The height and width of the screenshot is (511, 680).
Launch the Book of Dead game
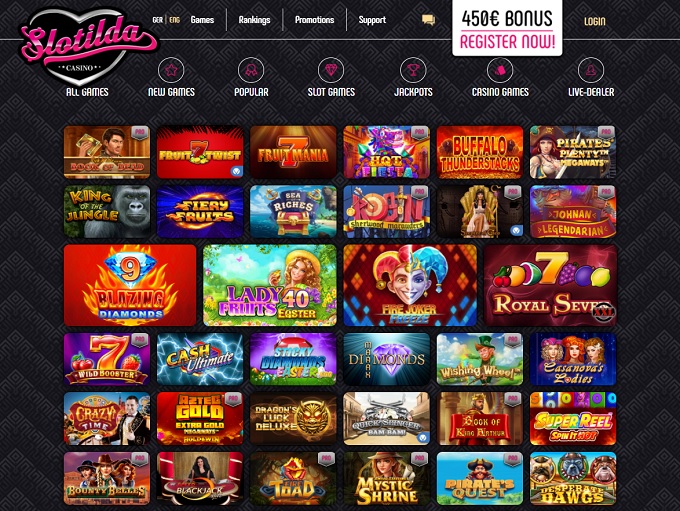pyautogui.click(x=107, y=152)
